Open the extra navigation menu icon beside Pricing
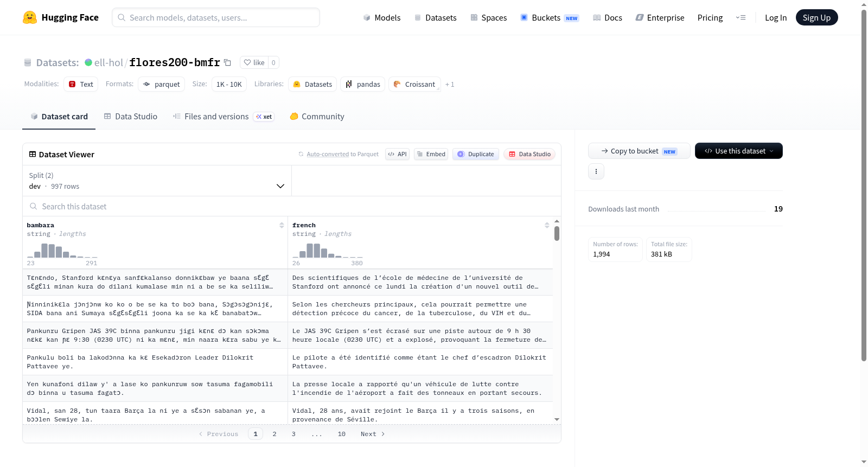 coord(741,17)
